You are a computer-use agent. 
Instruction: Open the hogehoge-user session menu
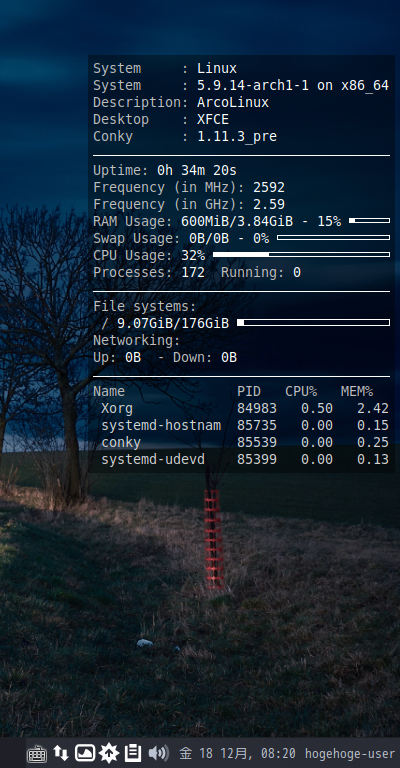[350, 753]
